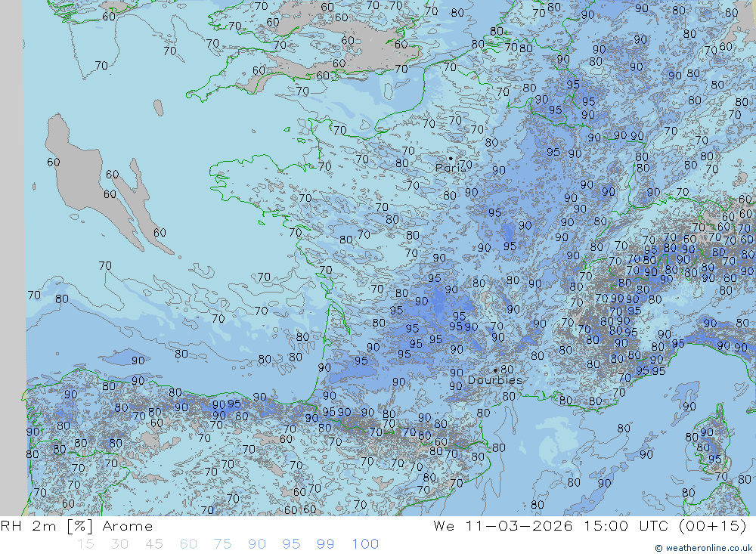Click the Dourbies location label
This screenshot has width=756, height=554.
pyautogui.click(x=495, y=380)
